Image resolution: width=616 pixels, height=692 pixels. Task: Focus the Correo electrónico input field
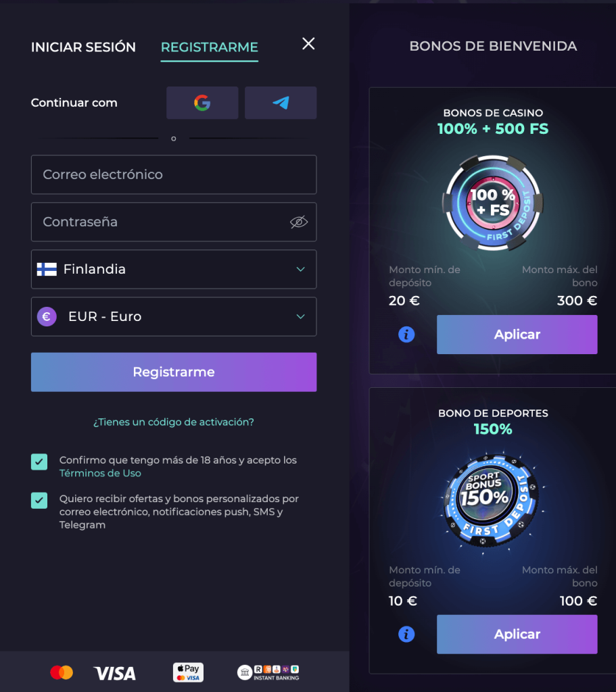[x=174, y=174]
